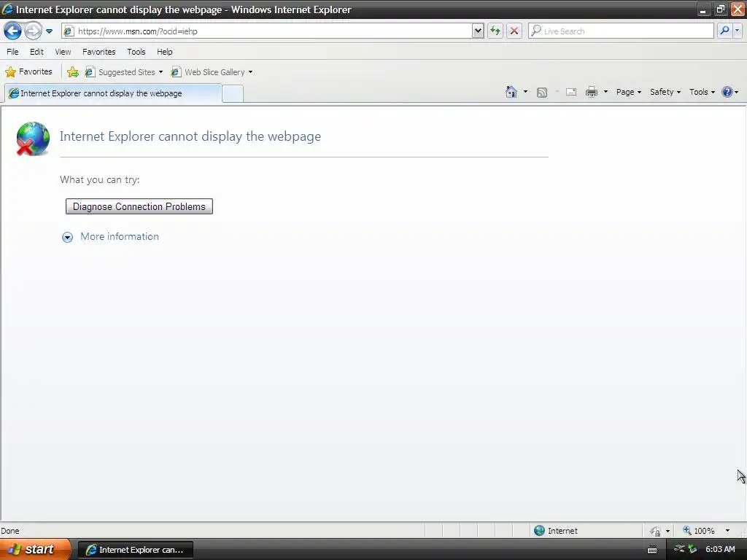Open the View menu
This screenshot has width=747, height=560.
(63, 52)
